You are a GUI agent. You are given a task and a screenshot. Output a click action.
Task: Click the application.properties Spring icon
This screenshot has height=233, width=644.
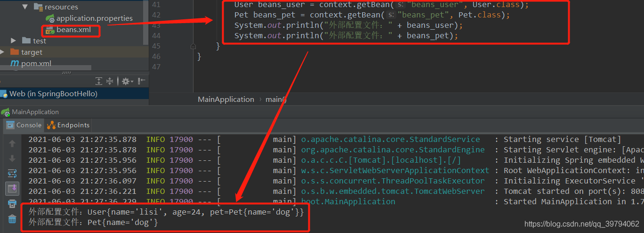[50, 18]
